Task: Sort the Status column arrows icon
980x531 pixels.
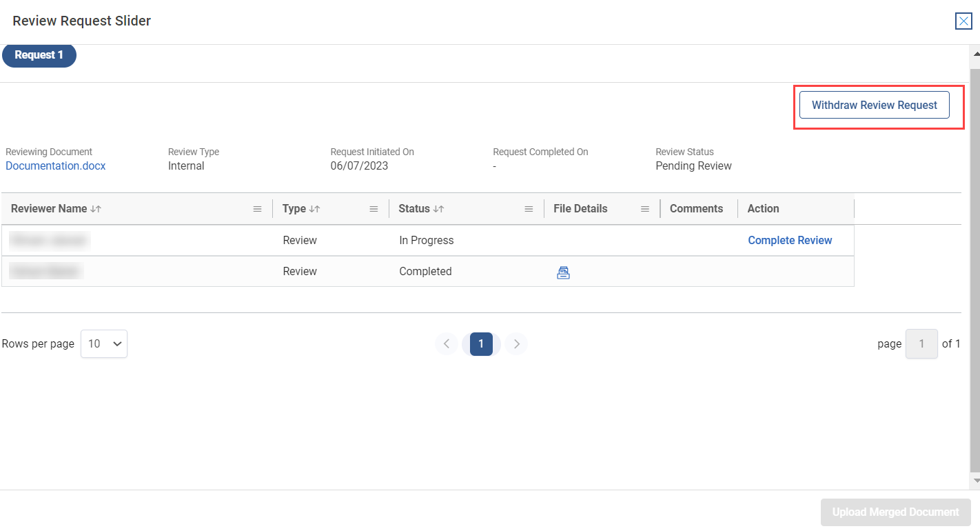Action: [438, 209]
